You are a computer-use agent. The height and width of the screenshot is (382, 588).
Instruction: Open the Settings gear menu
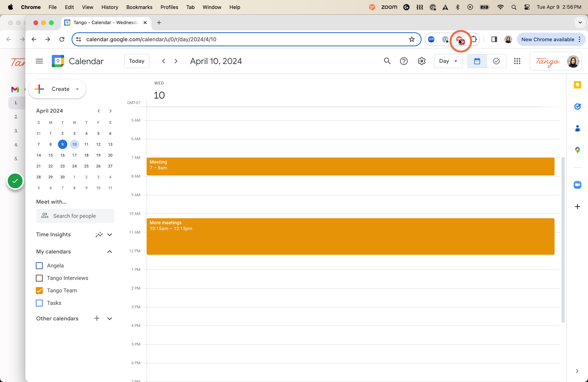(422, 61)
